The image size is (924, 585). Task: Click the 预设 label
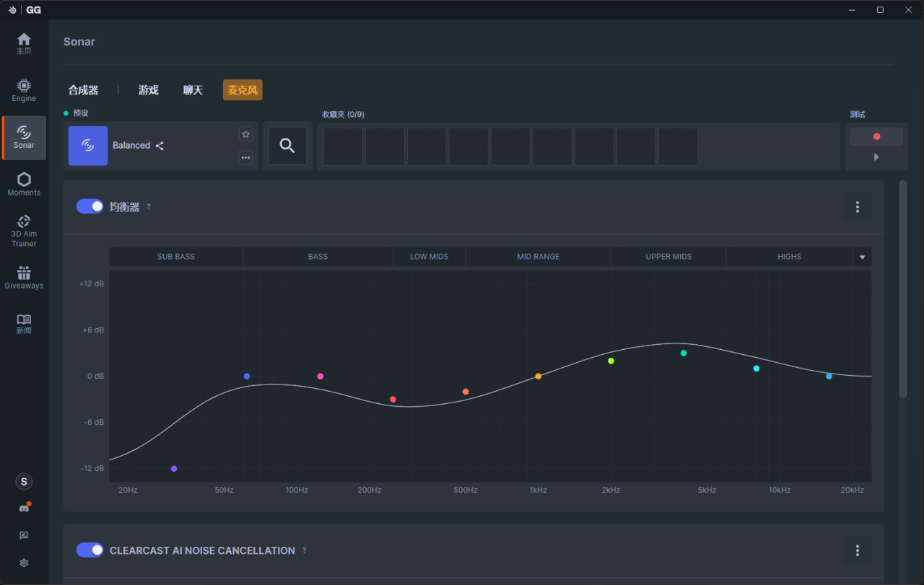[x=80, y=113]
